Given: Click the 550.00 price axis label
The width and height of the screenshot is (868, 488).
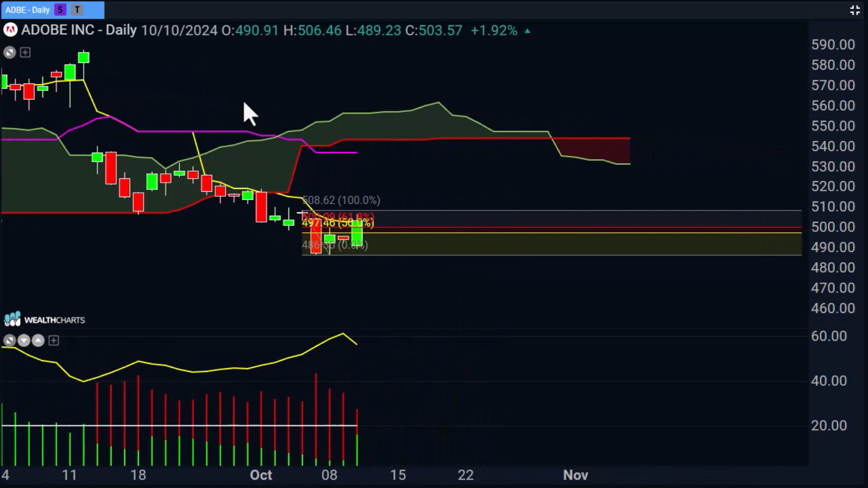Looking at the screenshot, I should coord(833,126).
